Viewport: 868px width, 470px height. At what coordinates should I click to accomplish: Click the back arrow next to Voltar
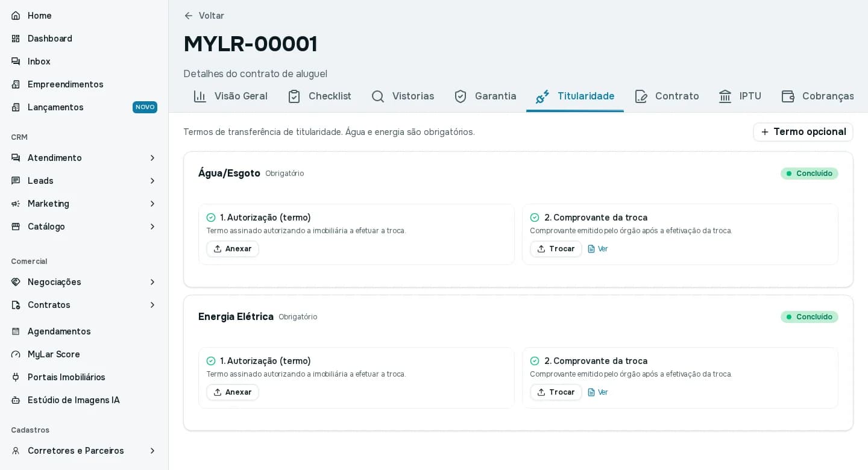[189, 16]
